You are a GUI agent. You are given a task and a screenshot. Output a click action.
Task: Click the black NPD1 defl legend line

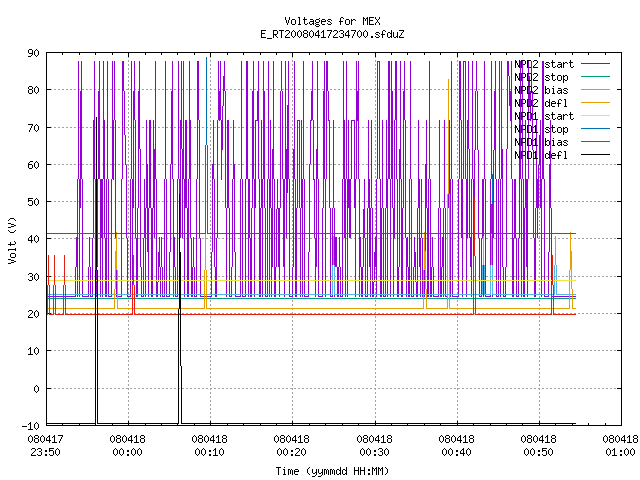tap(596, 155)
